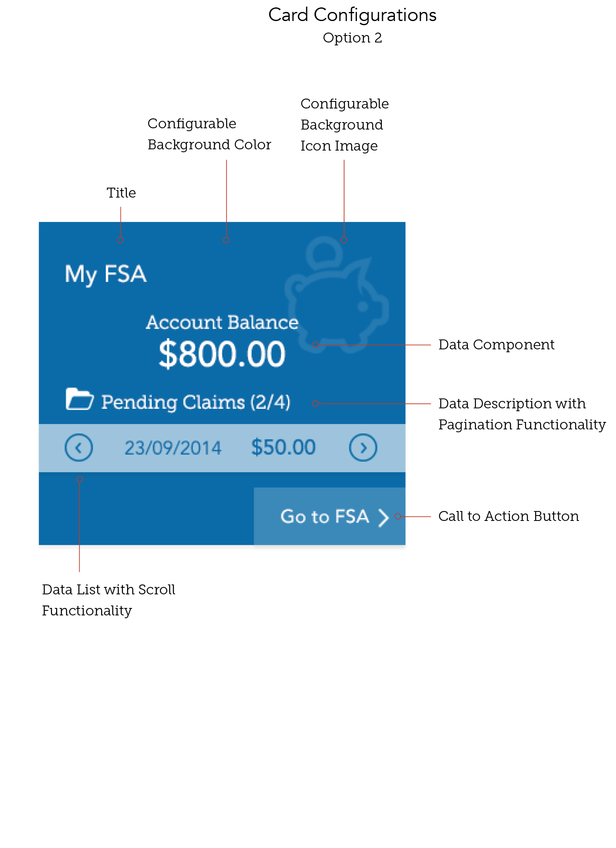Click the marker dot below the previous arrow
This screenshot has height=848, width=616.
tap(80, 479)
